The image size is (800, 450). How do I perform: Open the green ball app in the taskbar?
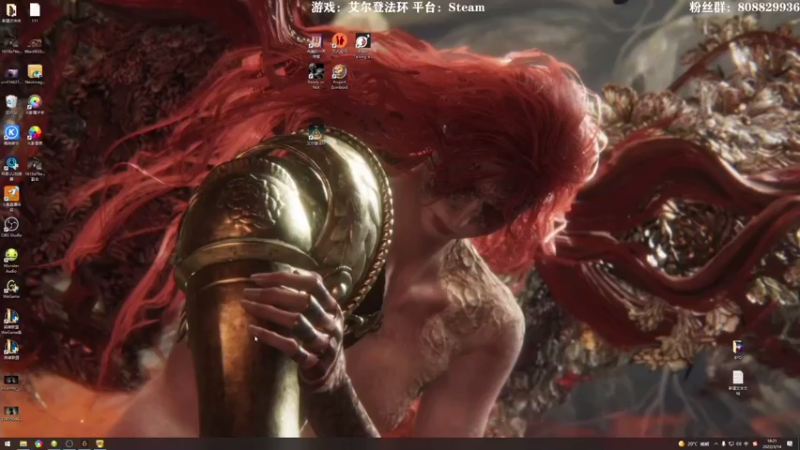pos(54,444)
